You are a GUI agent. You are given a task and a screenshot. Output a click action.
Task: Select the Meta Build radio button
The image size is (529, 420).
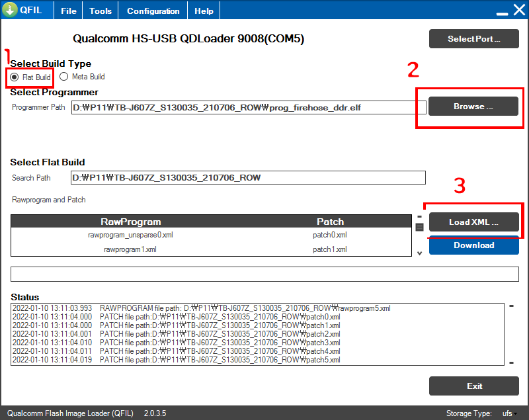click(63, 77)
